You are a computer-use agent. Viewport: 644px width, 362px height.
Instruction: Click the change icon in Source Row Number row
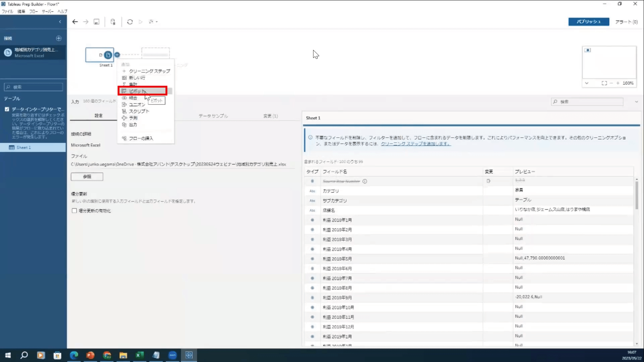coord(488,181)
